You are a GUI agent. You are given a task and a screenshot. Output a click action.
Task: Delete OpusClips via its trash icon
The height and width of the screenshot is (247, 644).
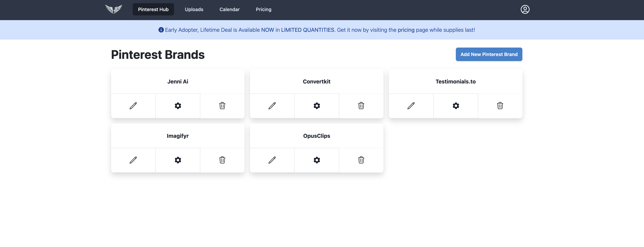[x=361, y=160]
